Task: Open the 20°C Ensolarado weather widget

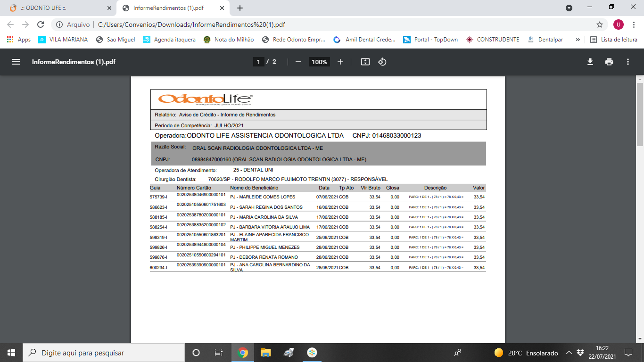Action: (526, 353)
